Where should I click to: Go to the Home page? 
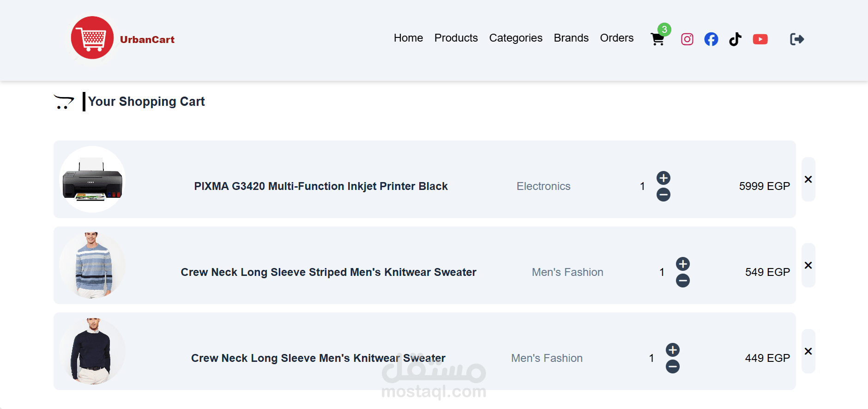coord(408,38)
